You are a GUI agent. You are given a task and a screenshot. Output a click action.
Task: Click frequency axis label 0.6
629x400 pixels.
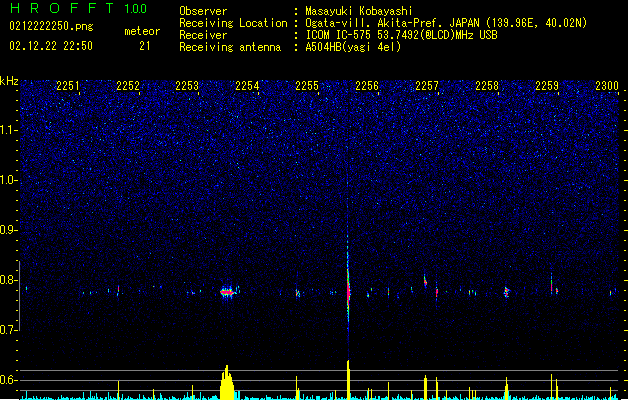click(x=8, y=380)
